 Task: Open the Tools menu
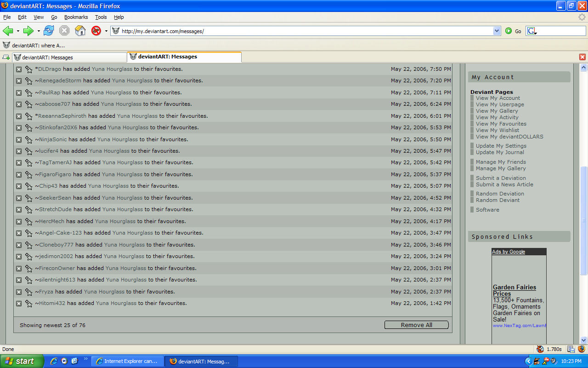[x=101, y=17]
